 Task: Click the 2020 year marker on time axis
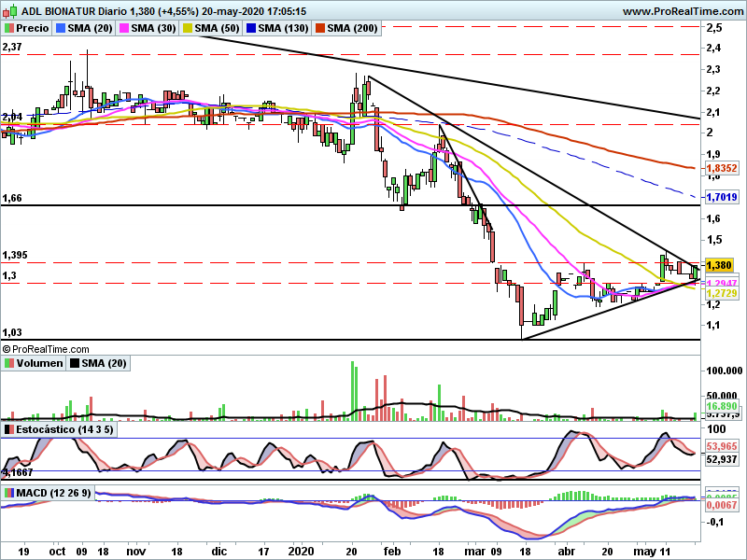coord(301,552)
